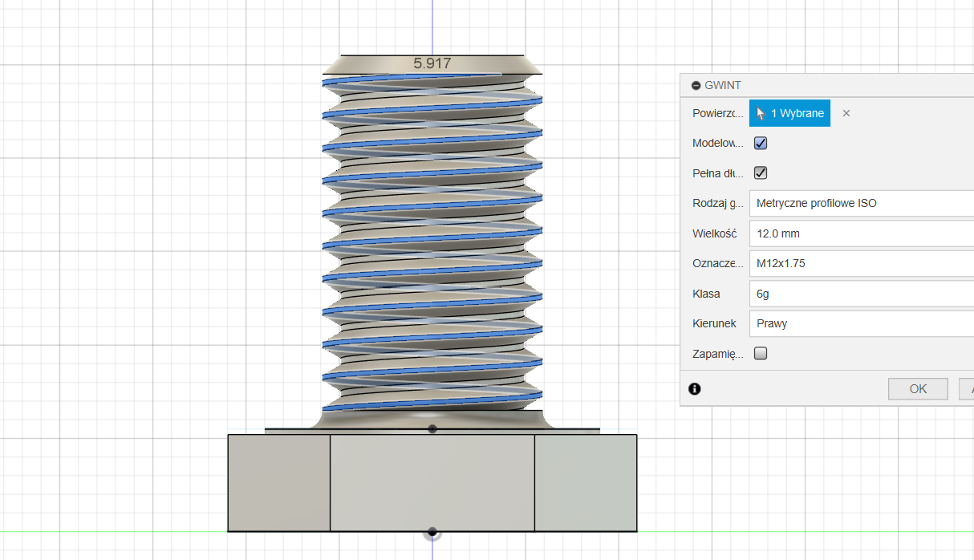Clear the selected surface with X
The width and height of the screenshot is (974, 560).
coord(846,113)
